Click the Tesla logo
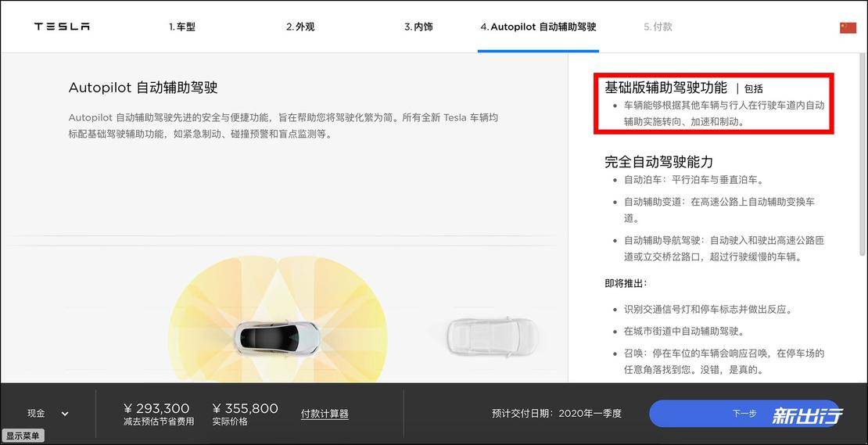The width and height of the screenshot is (868, 445). [62, 27]
